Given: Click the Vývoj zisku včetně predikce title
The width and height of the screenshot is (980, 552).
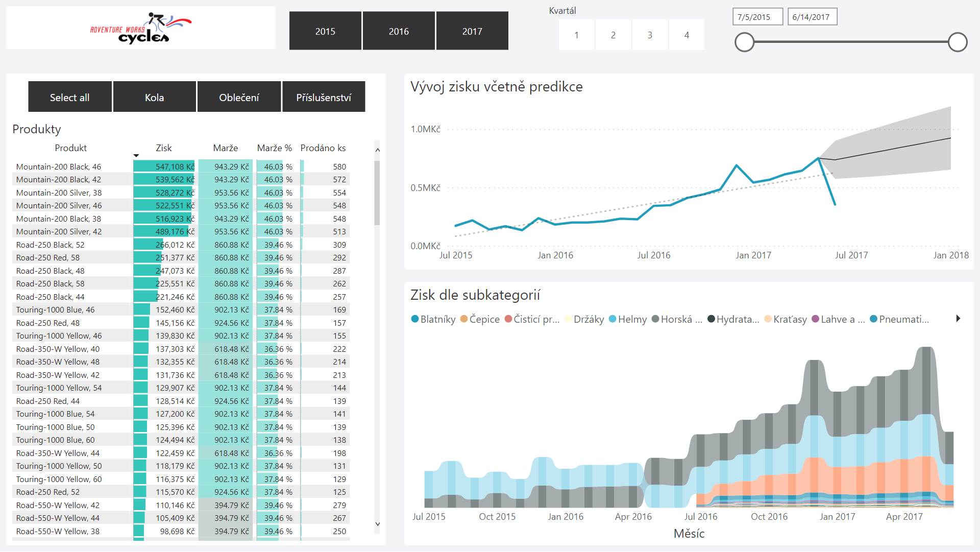Looking at the screenshot, I should (496, 87).
